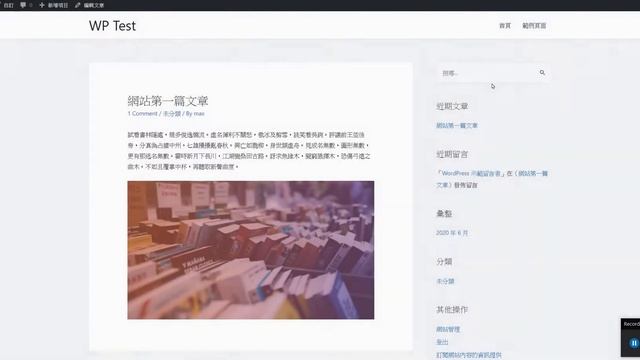Image resolution: width=640 pixels, height=360 pixels.
Task: Click the 登出 logout link
Action: (442, 342)
